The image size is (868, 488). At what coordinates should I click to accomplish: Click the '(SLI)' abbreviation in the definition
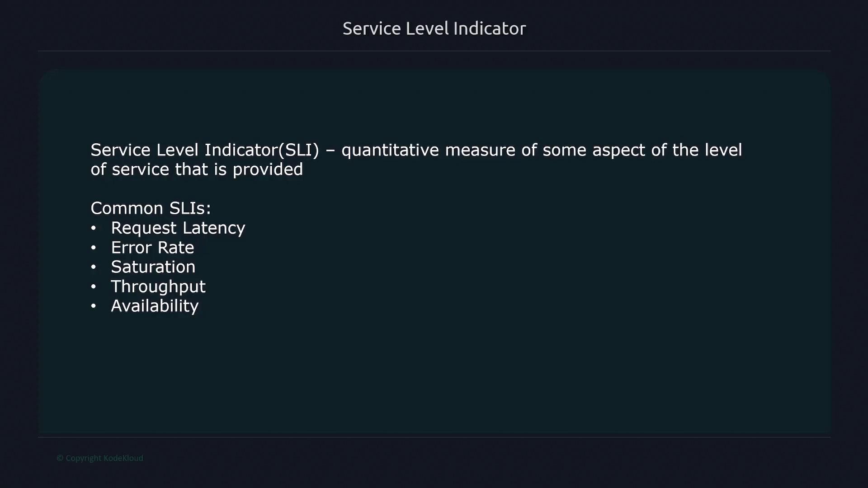(299, 150)
